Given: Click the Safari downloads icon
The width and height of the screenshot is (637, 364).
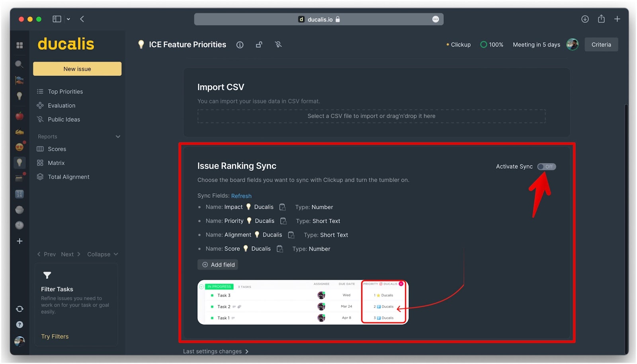Looking at the screenshot, I should point(585,19).
